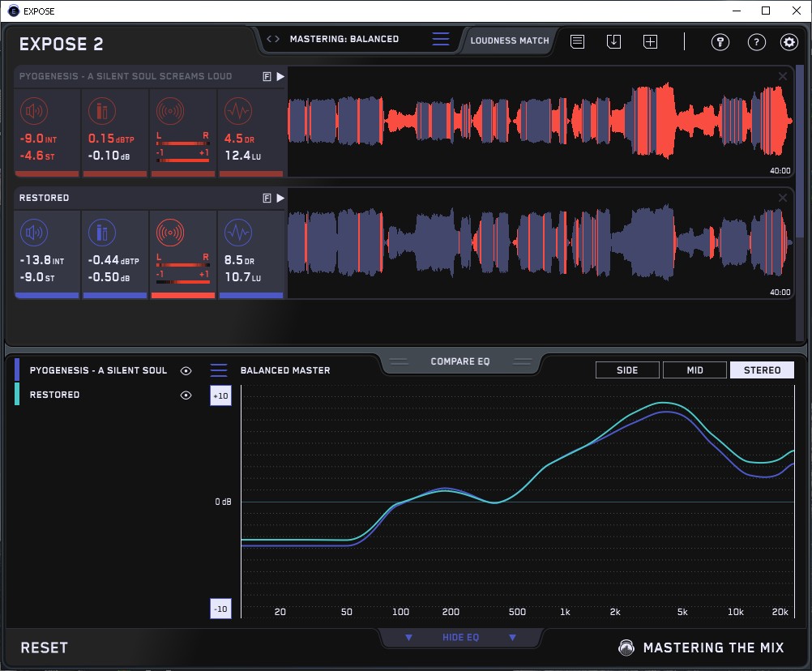The height and width of the screenshot is (671, 812).
Task: Click the Compare EQ handle
Action: point(460,362)
